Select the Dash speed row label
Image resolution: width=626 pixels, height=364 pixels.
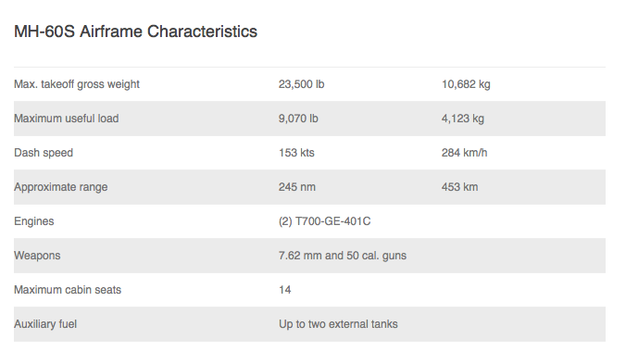coord(44,153)
